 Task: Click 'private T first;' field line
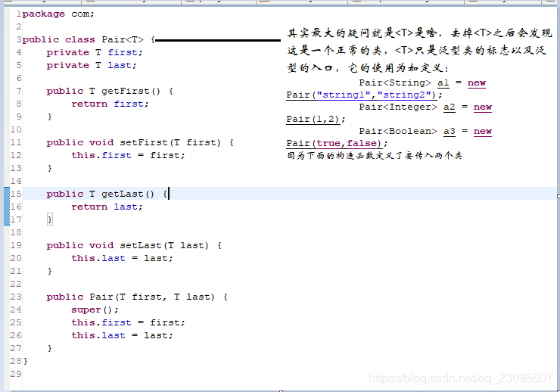tap(95, 52)
